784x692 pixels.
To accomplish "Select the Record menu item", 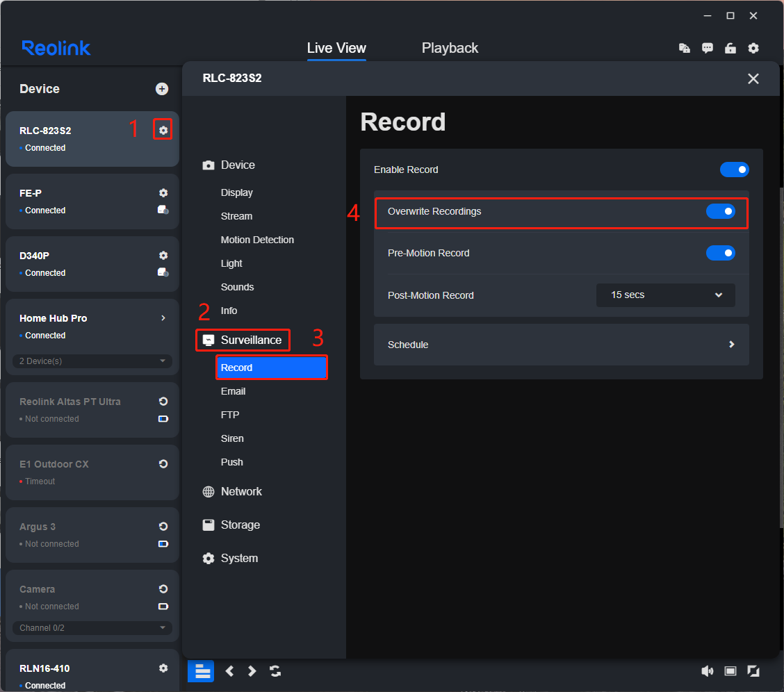I will tap(272, 368).
